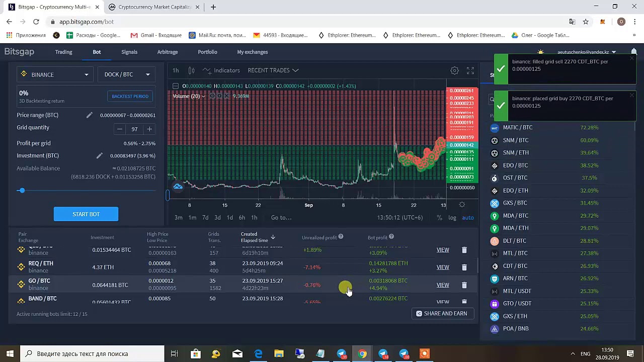
Task: Decrease grid quantity minus button
Action: [120, 129]
